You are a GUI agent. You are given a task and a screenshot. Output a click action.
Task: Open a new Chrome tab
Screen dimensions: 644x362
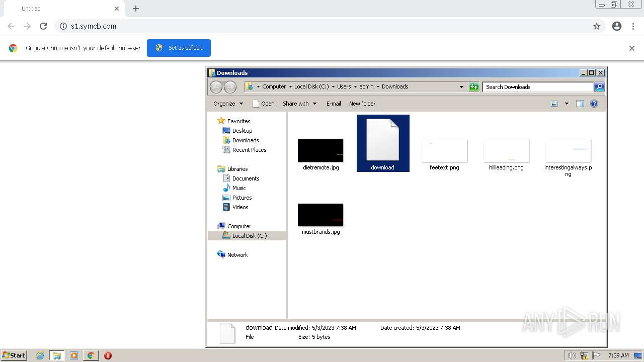[136, 9]
